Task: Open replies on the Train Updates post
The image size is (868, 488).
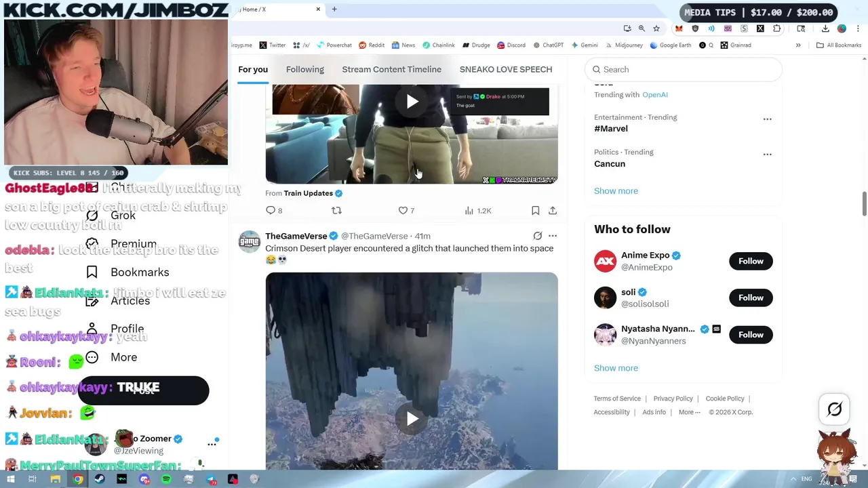Action: (x=274, y=211)
